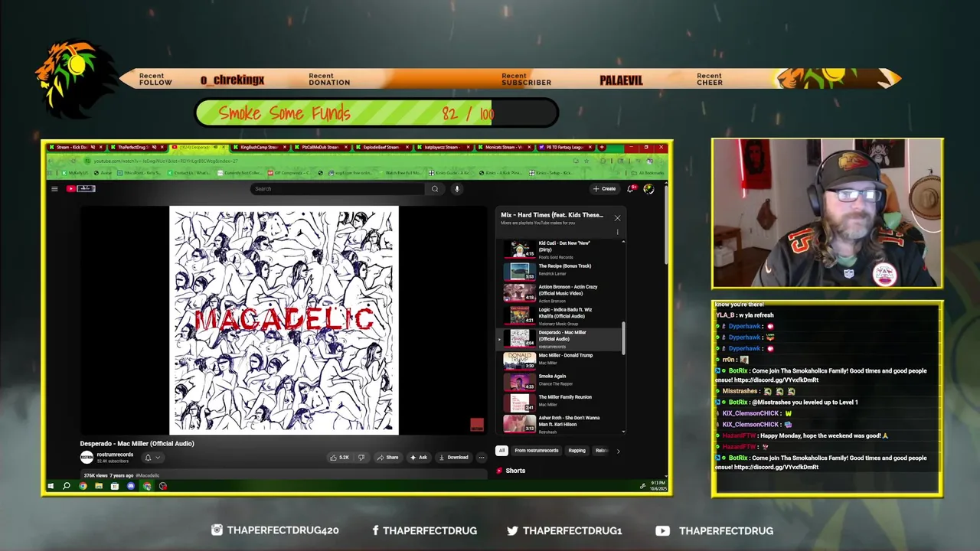The width and height of the screenshot is (980, 551).
Task: Play The Miller Family Reunion
Action: [x=563, y=401]
